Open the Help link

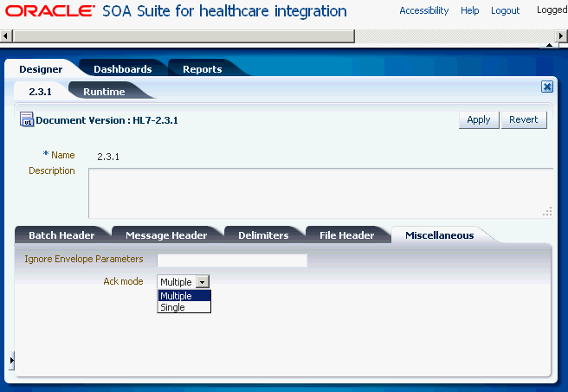[x=469, y=10]
